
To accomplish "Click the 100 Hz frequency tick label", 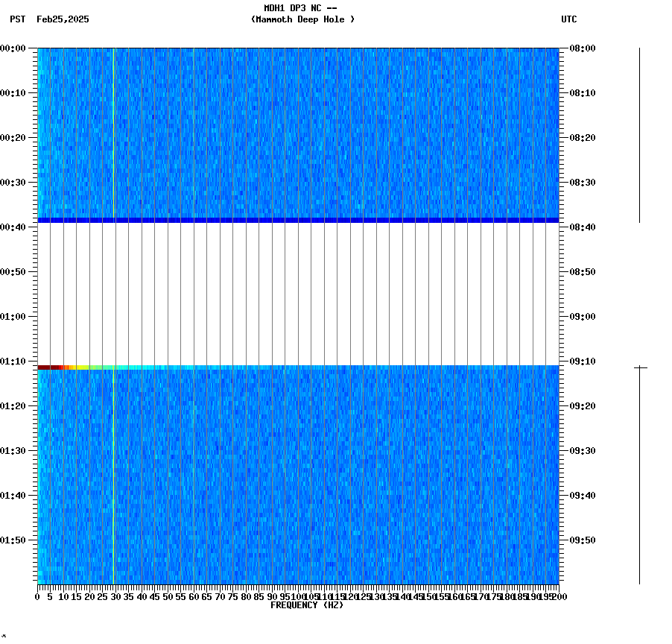I will 297,596.
